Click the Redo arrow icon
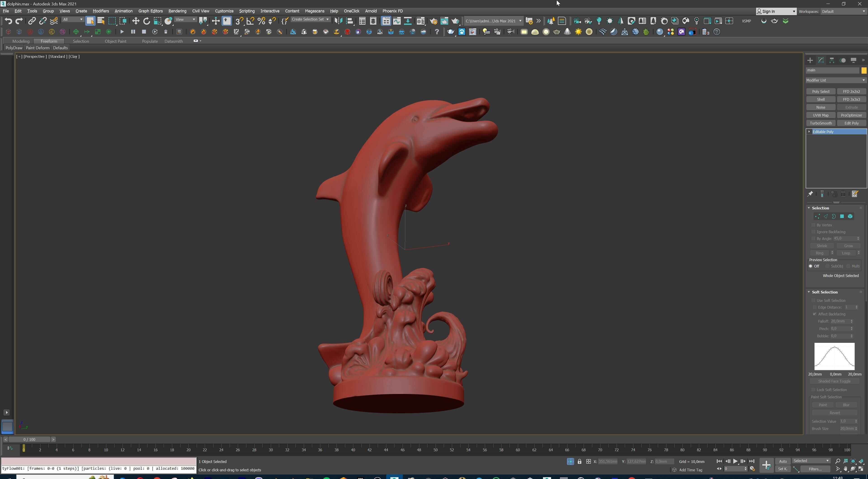Viewport: 868px width, 479px height. (19, 21)
